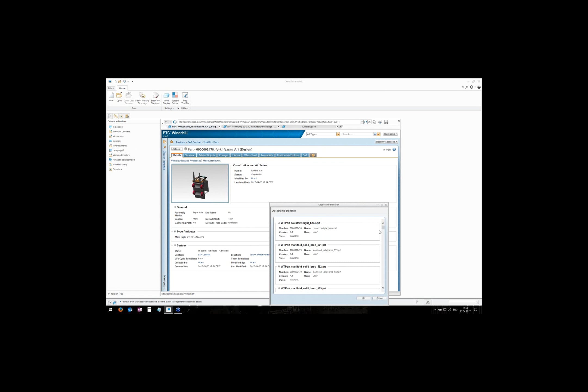This screenshot has width=588, height=392.
Task: Expand WTPart counterweight_base.prt entry
Action: pos(279,223)
